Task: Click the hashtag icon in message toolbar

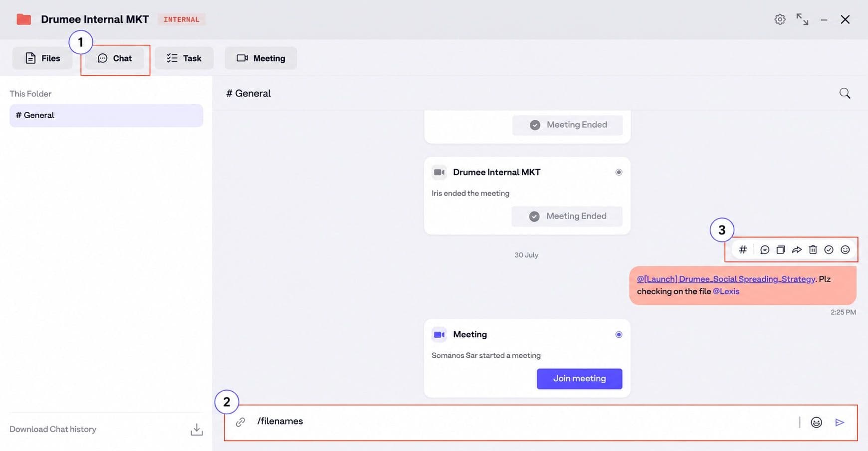Action: 743,249
